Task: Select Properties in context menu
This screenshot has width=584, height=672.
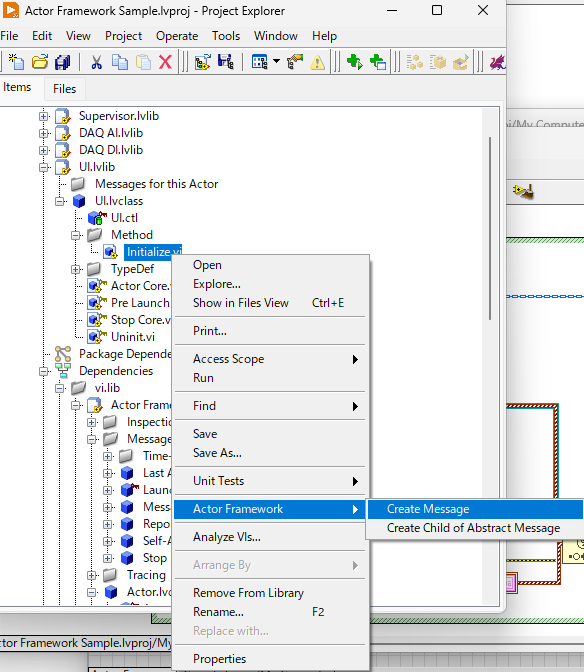Action: tap(271, 659)
